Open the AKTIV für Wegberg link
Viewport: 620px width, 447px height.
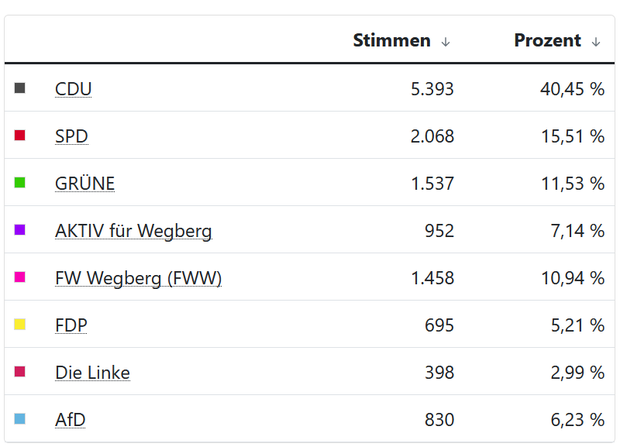pyautogui.click(x=133, y=231)
